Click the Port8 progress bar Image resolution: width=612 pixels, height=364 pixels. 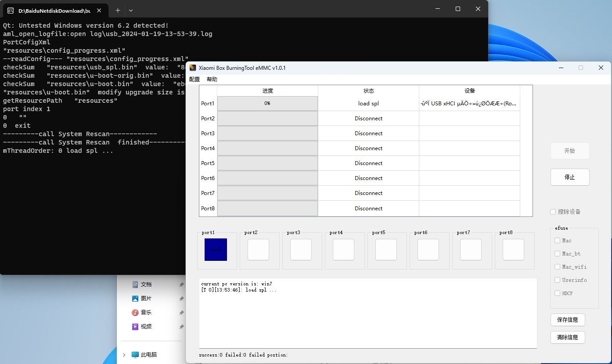pyautogui.click(x=267, y=209)
